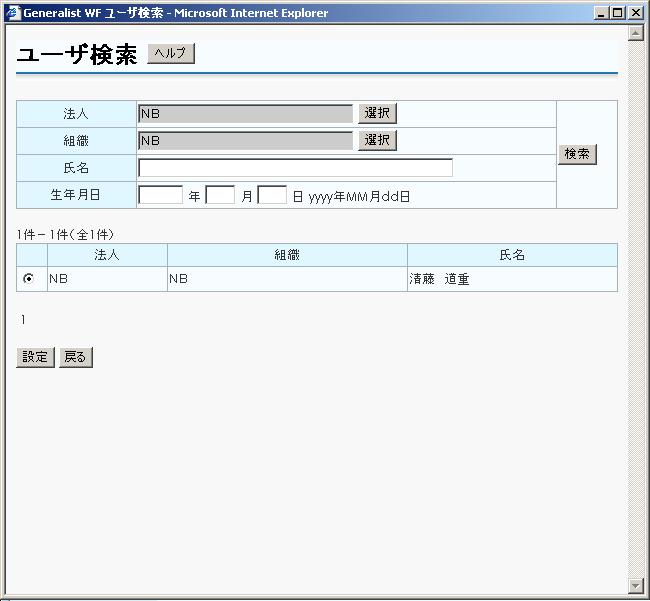This screenshot has width=650, height=601.
Task: Click NB in the results 法人 column
Action: click(58, 279)
